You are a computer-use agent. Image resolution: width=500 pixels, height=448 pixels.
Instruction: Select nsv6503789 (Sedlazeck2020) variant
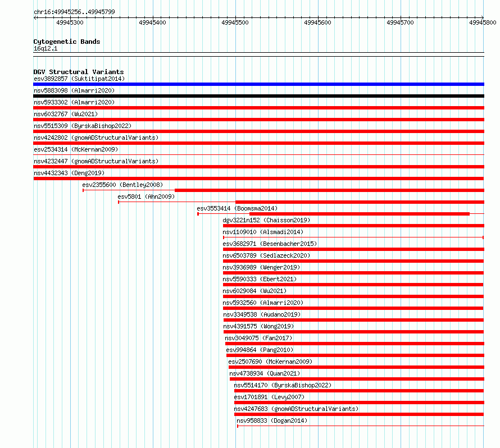(x=266, y=255)
